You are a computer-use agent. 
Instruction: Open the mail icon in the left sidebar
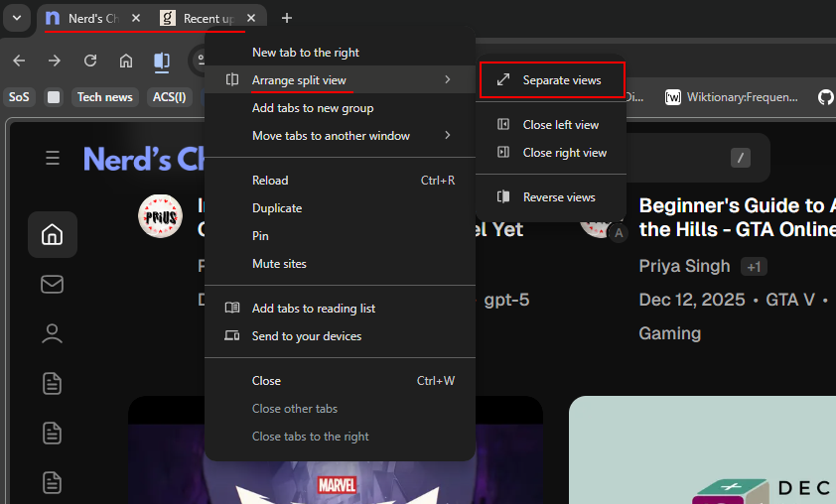[52, 285]
